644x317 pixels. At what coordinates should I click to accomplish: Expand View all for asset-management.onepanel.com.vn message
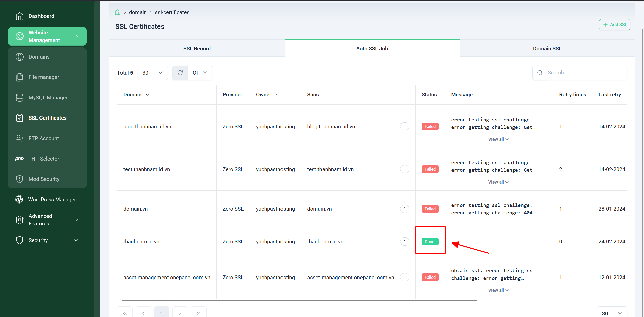pyautogui.click(x=498, y=290)
